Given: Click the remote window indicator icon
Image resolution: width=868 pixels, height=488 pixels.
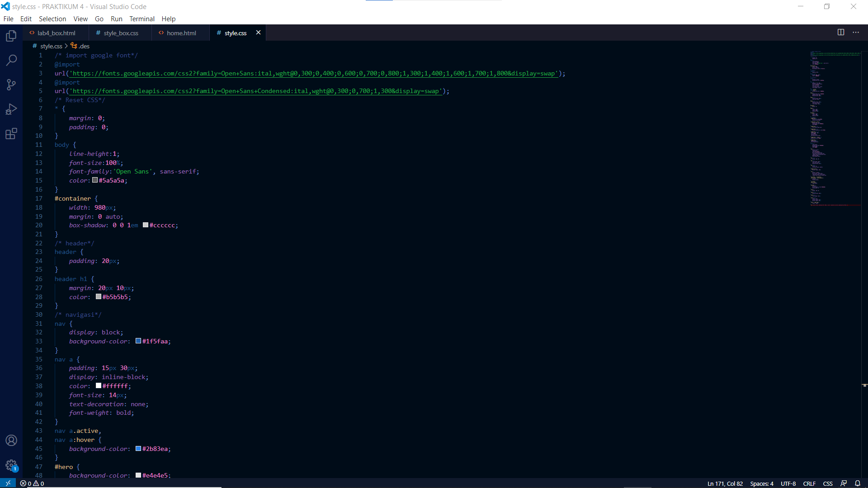Looking at the screenshot, I should click(8, 483).
